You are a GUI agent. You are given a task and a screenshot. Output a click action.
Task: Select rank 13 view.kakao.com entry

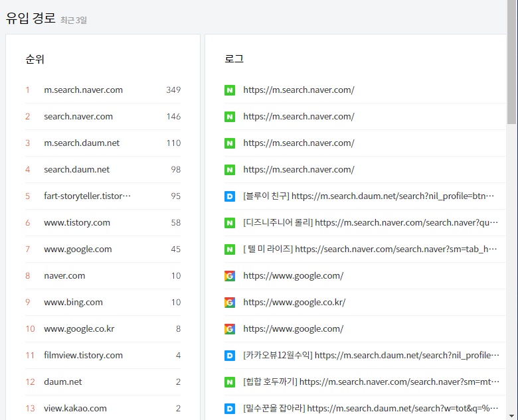tap(103, 409)
